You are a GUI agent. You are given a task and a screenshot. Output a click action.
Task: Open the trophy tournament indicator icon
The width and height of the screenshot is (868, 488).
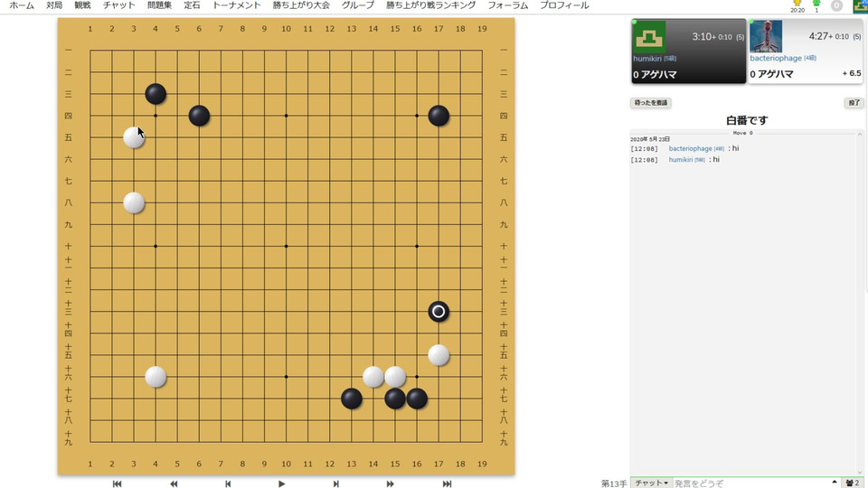pos(797,5)
